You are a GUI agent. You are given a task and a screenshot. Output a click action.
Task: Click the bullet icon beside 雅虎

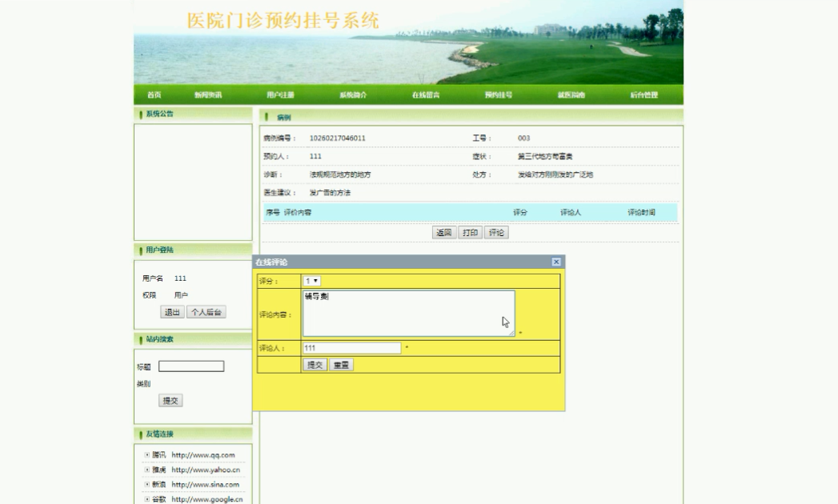pyautogui.click(x=147, y=470)
